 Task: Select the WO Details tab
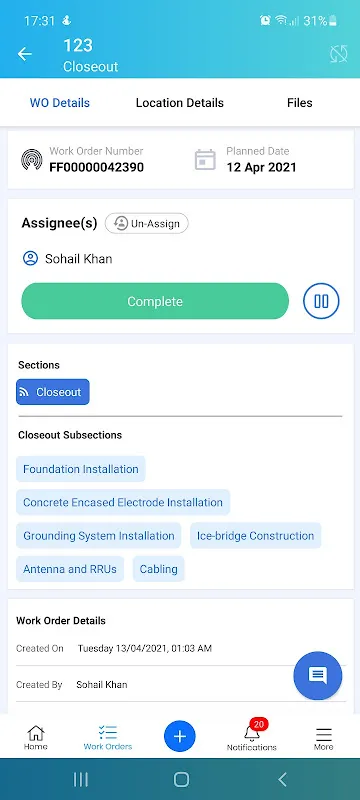click(x=60, y=103)
